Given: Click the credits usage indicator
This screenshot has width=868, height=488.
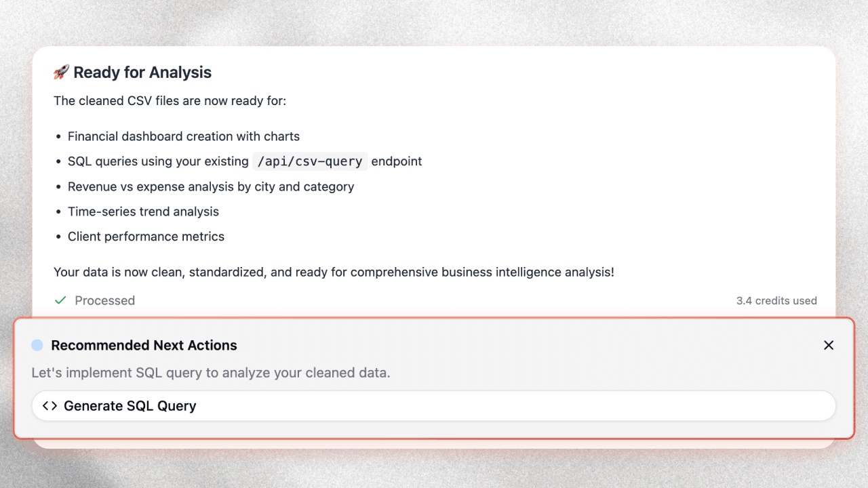Looking at the screenshot, I should (x=776, y=300).
